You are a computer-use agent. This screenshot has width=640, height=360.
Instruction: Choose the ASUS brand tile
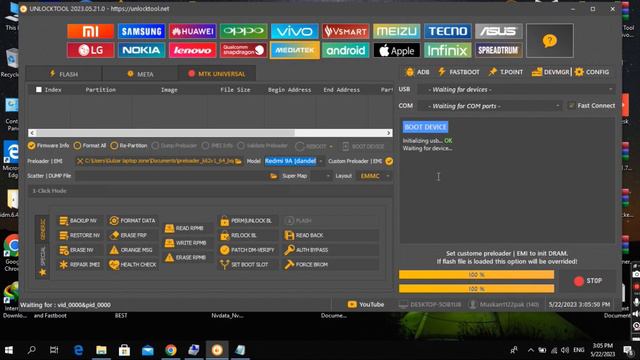pos(498,31)
